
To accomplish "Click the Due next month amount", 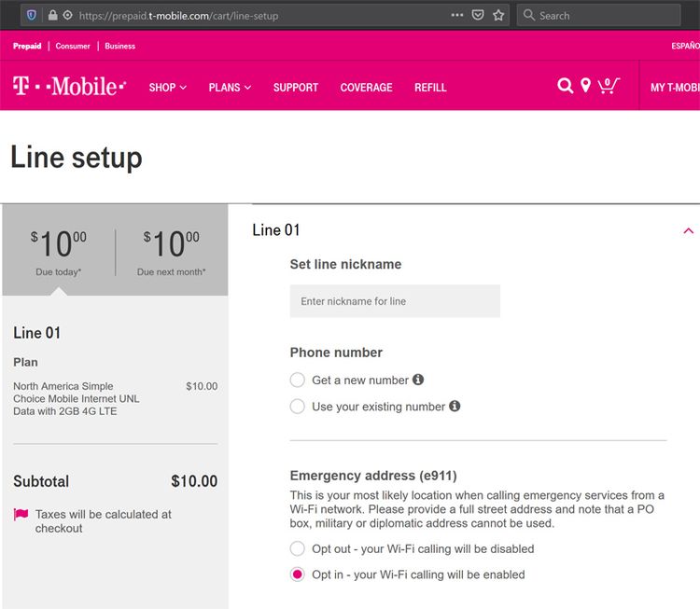I will (x=172, y=243).
